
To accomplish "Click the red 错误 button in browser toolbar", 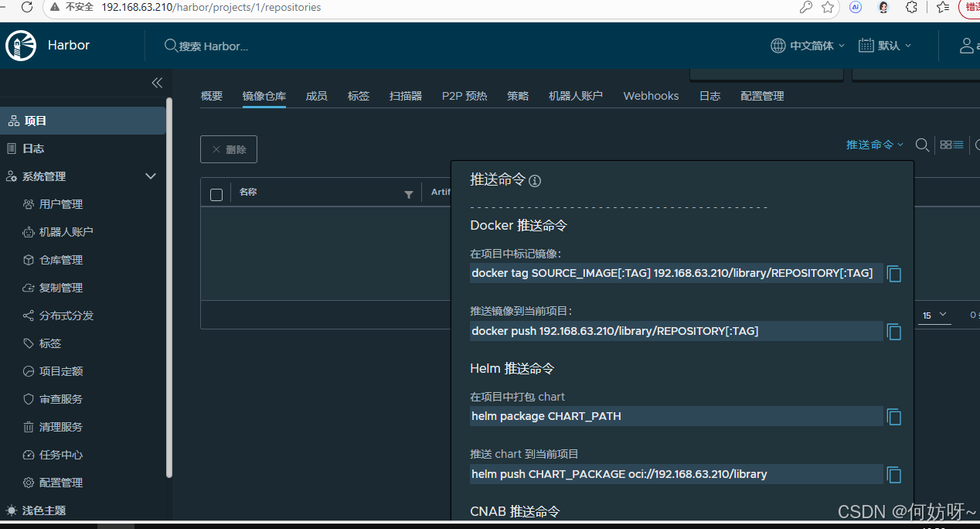I will pyautogui.click(x=970, y=7).
